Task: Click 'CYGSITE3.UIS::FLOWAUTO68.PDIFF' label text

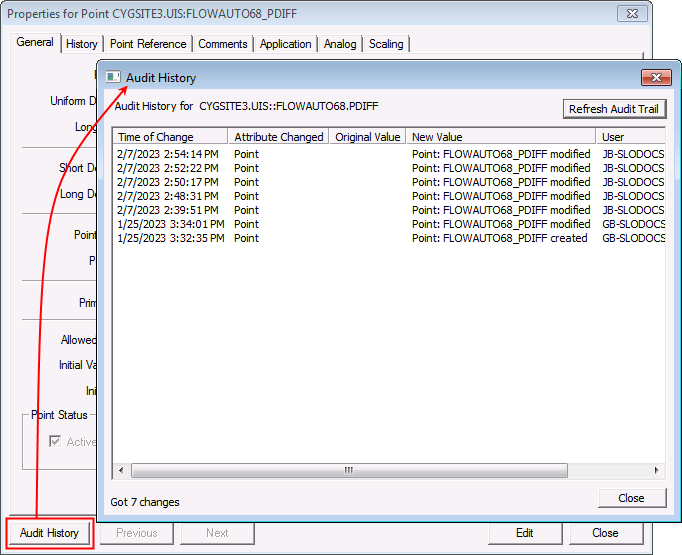Action: pos(289,106)
